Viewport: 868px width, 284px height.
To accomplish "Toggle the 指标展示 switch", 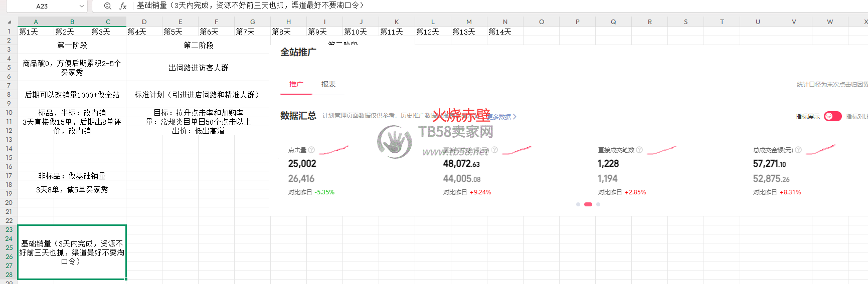I will coord(832,116).
